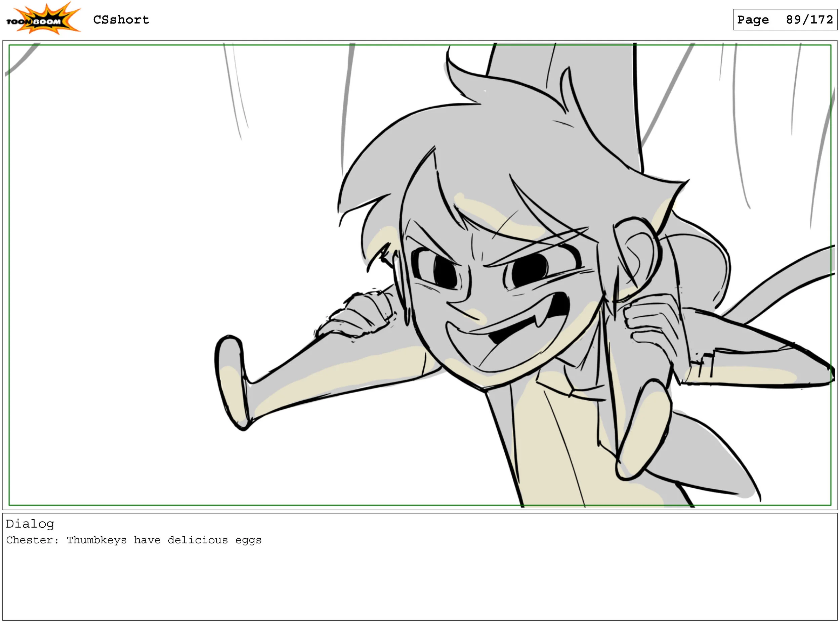Click the Page 89/172 indicator box

point(785,19)
